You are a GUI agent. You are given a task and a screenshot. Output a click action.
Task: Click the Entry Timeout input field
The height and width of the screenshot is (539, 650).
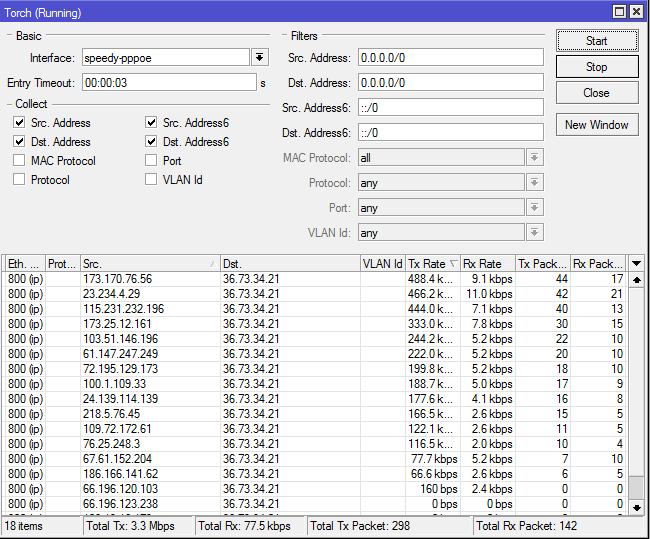point(168,83)
